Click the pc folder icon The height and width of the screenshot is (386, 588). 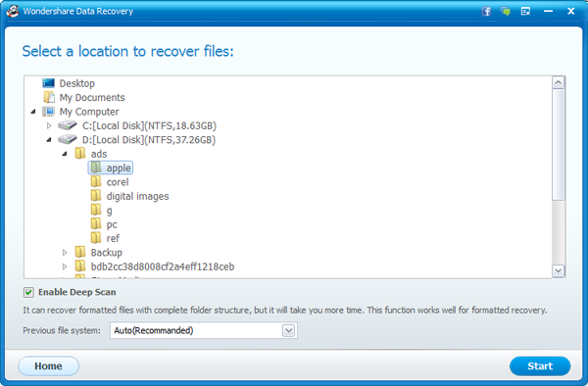(96, 224)
